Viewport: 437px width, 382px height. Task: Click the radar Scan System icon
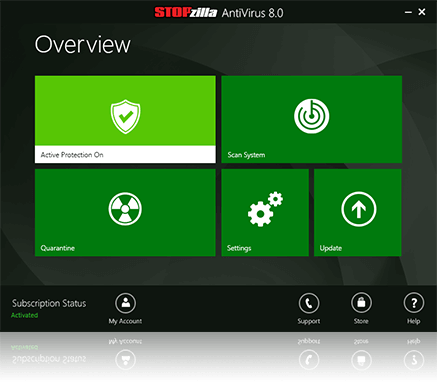(312, 116)
